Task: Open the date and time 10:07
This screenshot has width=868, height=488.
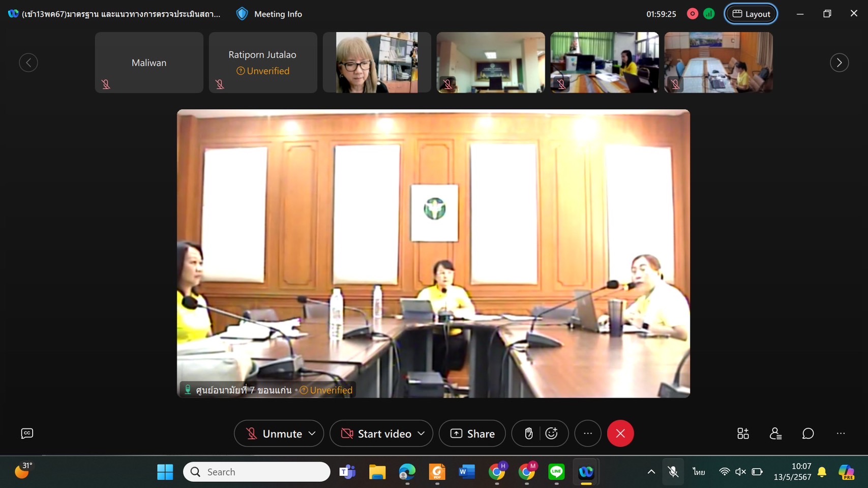Action: (793, 472)
